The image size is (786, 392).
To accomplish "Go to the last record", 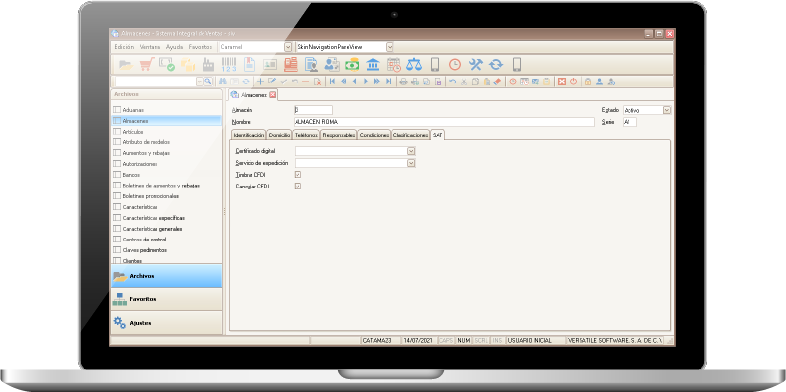I will [x=388, y=81].
